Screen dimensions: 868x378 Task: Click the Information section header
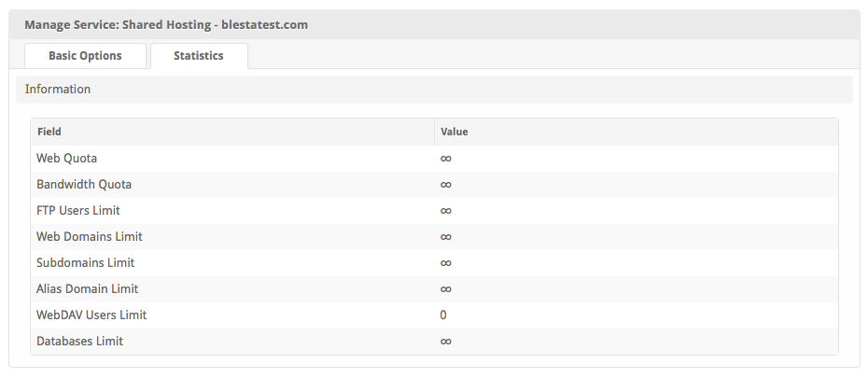pos(58,90)
